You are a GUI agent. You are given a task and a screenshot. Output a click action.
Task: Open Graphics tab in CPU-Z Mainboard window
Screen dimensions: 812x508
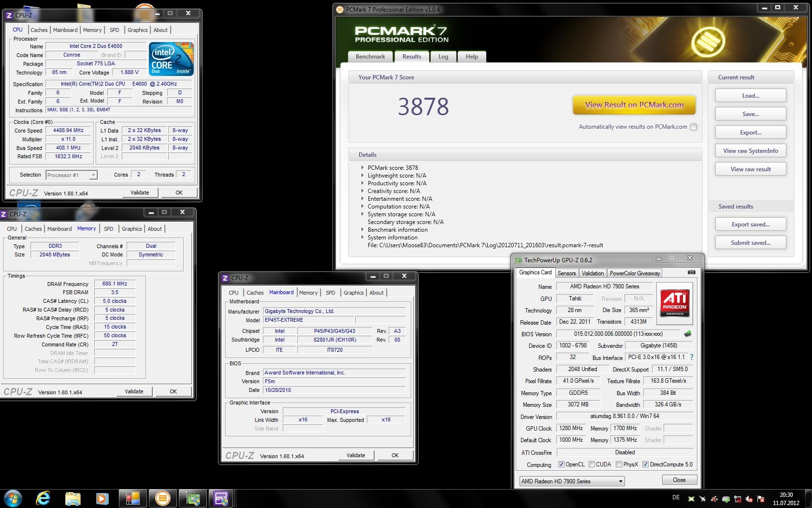click(x=353, y=293)
